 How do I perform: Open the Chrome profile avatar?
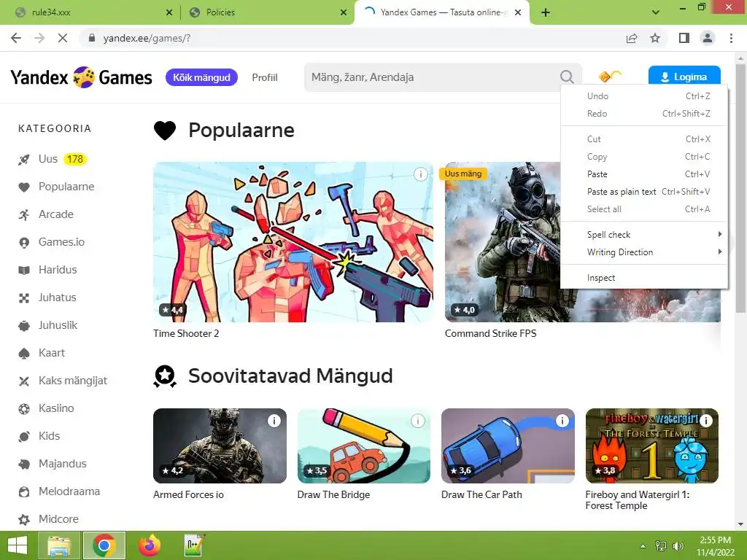point(708,38)
